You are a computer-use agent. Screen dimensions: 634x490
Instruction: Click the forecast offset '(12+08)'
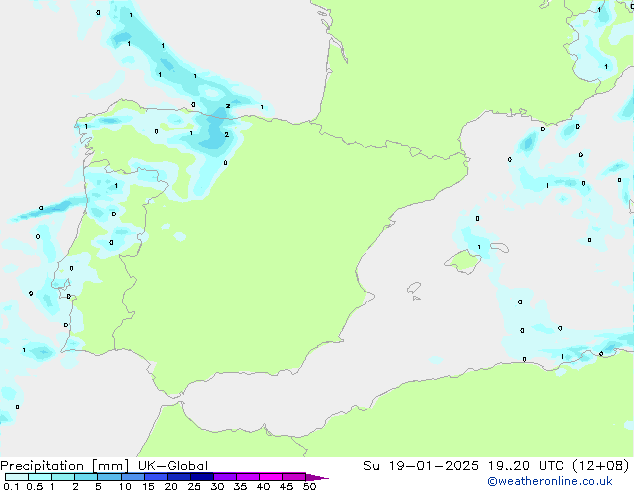(x=601, y=466)
